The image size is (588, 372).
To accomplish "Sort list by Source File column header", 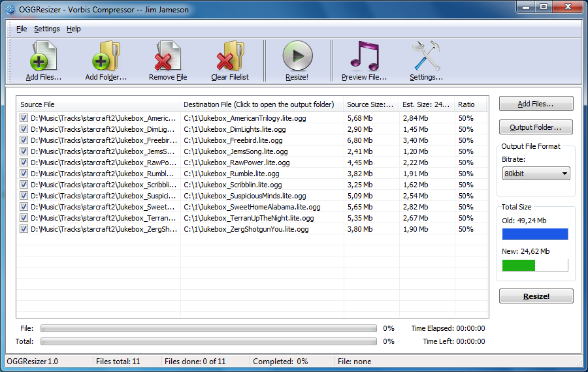I will (x=98, y=104).
